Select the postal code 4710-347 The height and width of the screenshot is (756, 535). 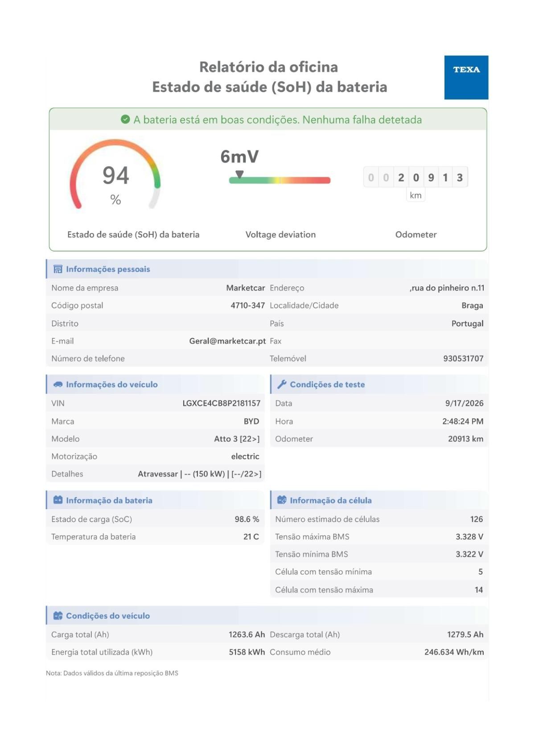[x=247, y=305]
